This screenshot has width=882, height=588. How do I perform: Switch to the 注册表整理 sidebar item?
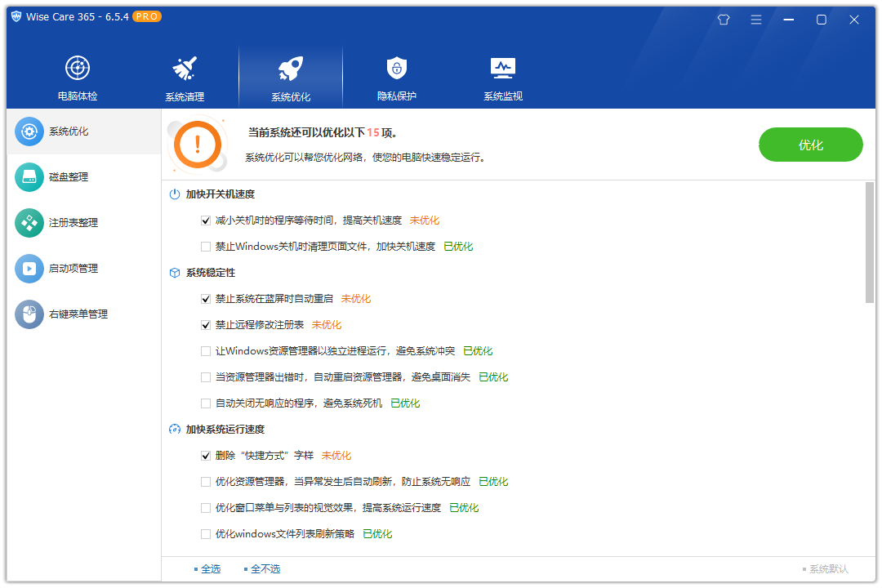coord(84,223)
